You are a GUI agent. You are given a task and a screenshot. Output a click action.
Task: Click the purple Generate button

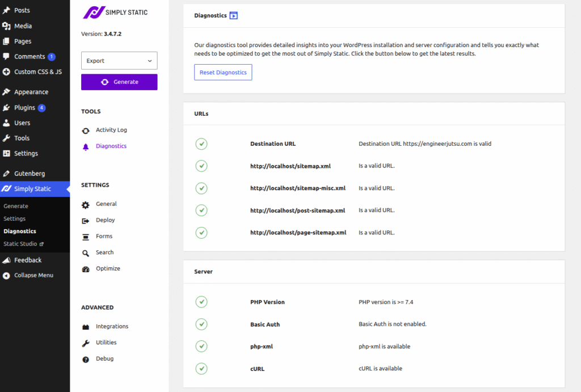point(119,82)
